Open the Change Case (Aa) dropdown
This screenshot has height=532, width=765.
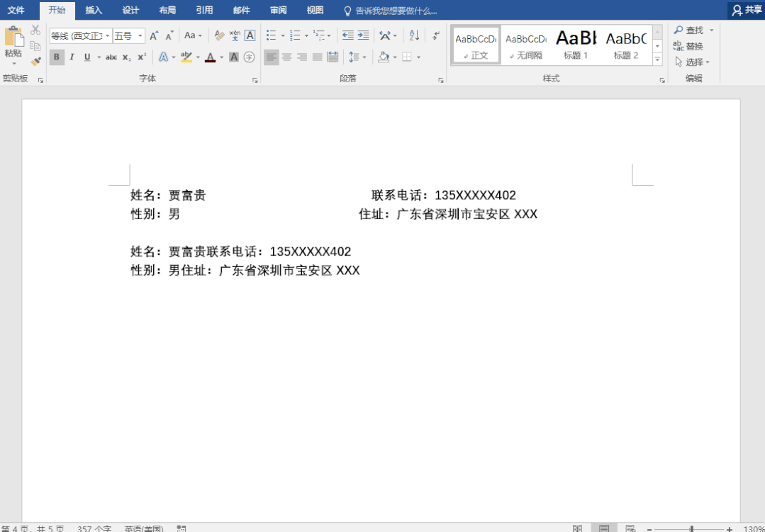[193, 35]
